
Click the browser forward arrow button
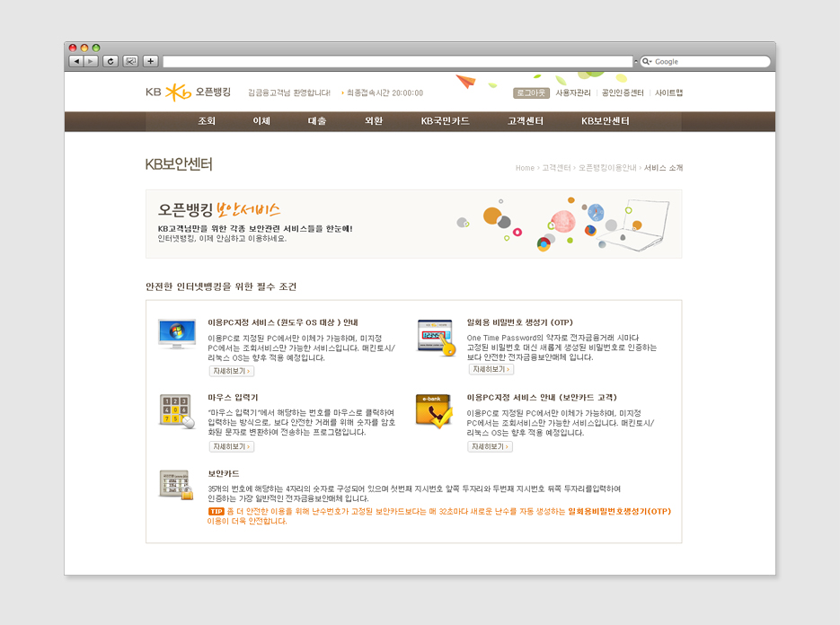[x=91, y=61]
